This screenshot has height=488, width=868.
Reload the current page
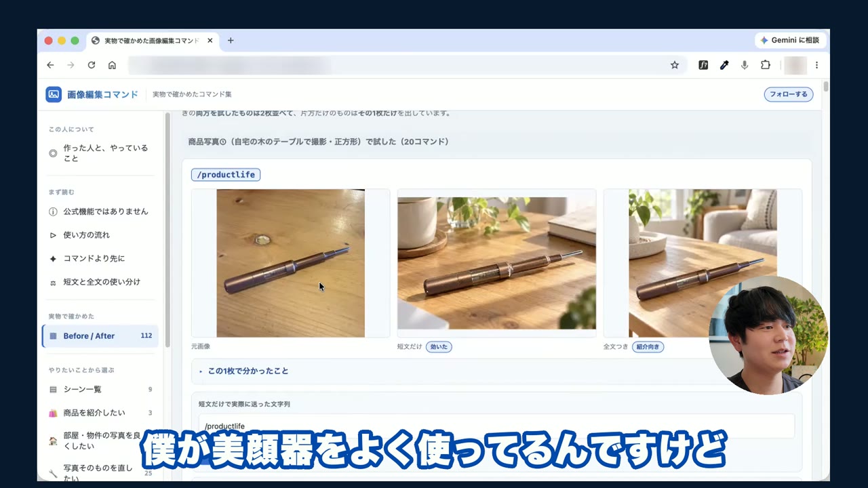tap(92, 65)
